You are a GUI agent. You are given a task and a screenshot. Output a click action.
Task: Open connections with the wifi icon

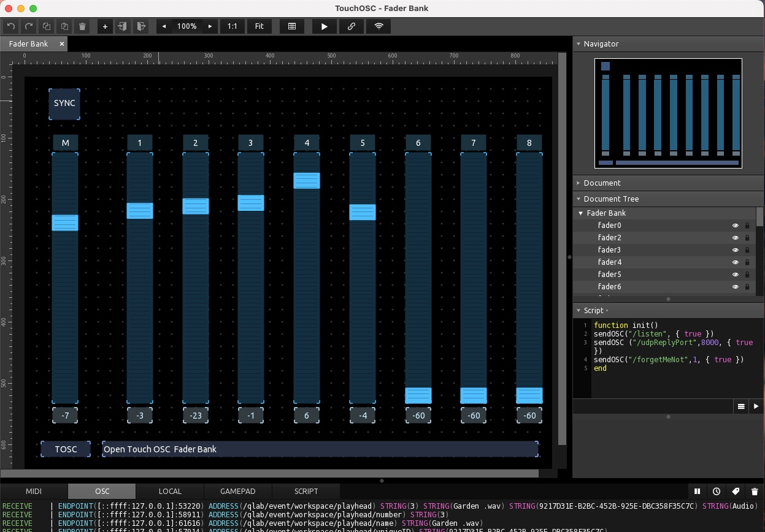coord(379,26)
